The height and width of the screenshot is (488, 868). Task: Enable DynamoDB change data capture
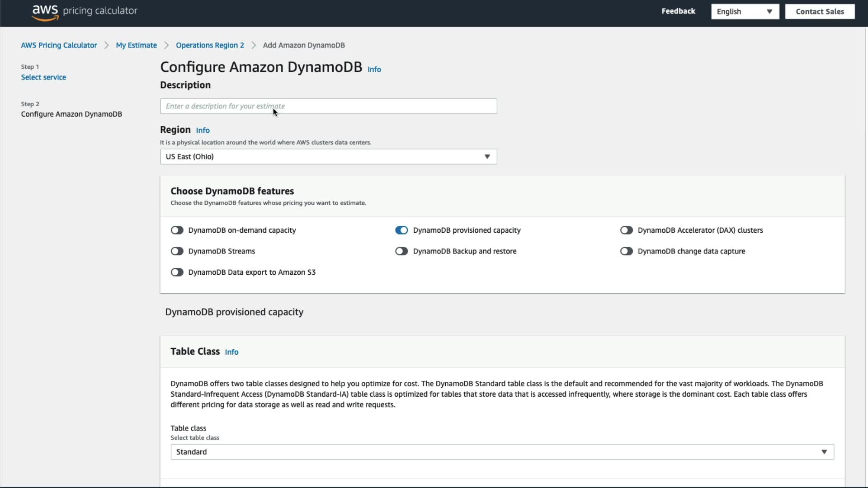[x=626, y=251]
